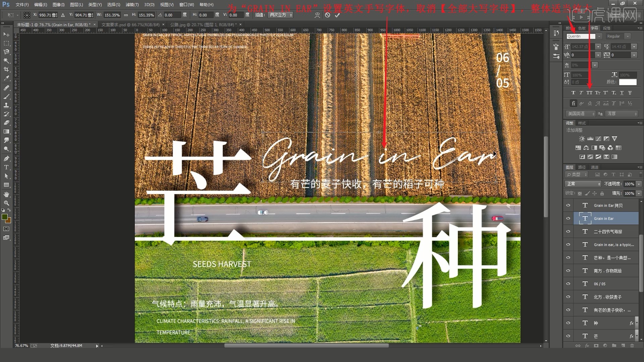Add Vibrance adjustment triangle icon
This screenshot has width=644, height=362.
614,138
